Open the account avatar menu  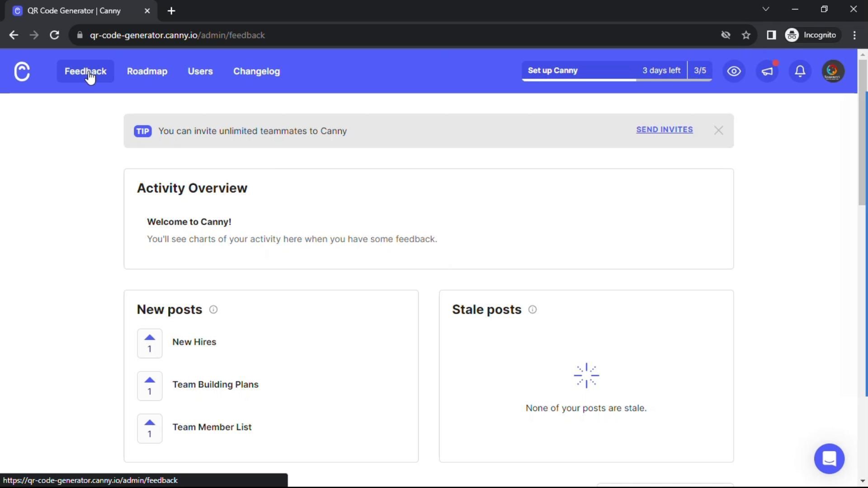[x=833, y=71]
